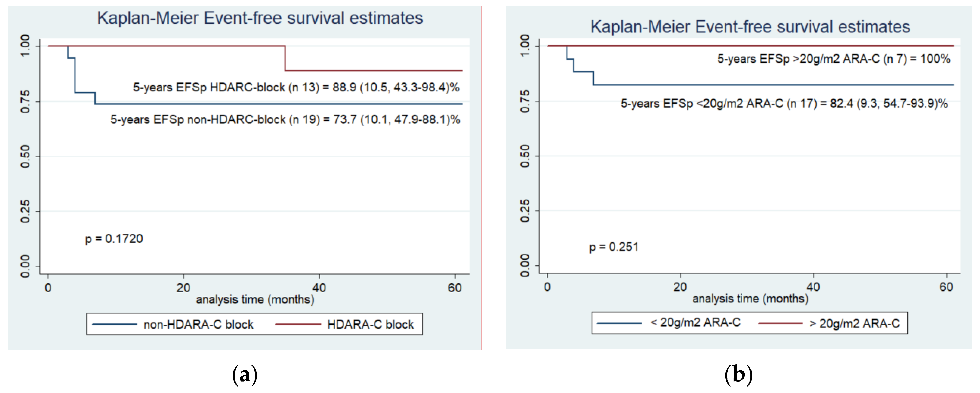Click the right chart's Kaplan-Meier title
This screenshot has height=393, width=980.
click(x=750, y=27)
